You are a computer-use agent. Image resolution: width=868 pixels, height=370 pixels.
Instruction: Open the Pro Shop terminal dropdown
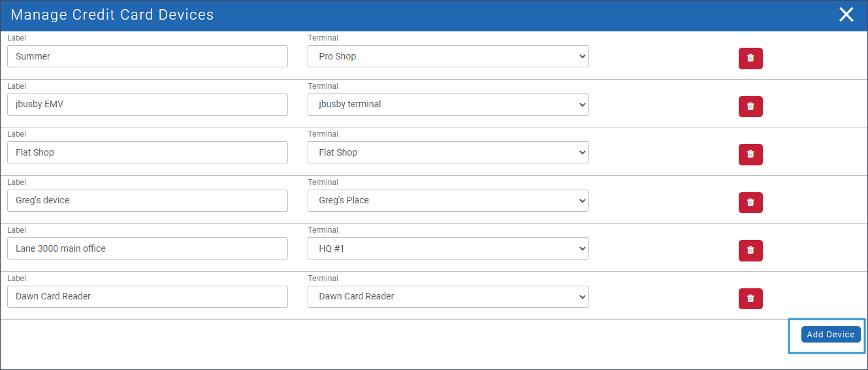448,56
